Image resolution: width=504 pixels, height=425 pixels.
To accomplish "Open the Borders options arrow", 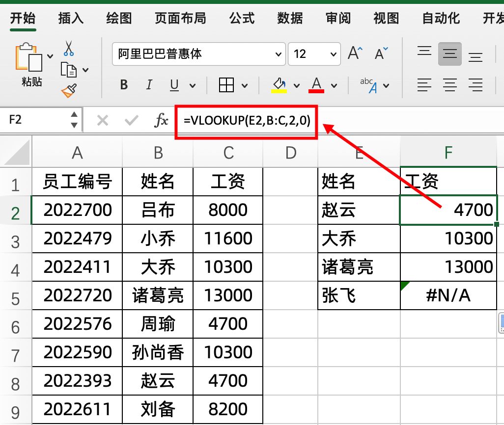I will tap(245, 85).
